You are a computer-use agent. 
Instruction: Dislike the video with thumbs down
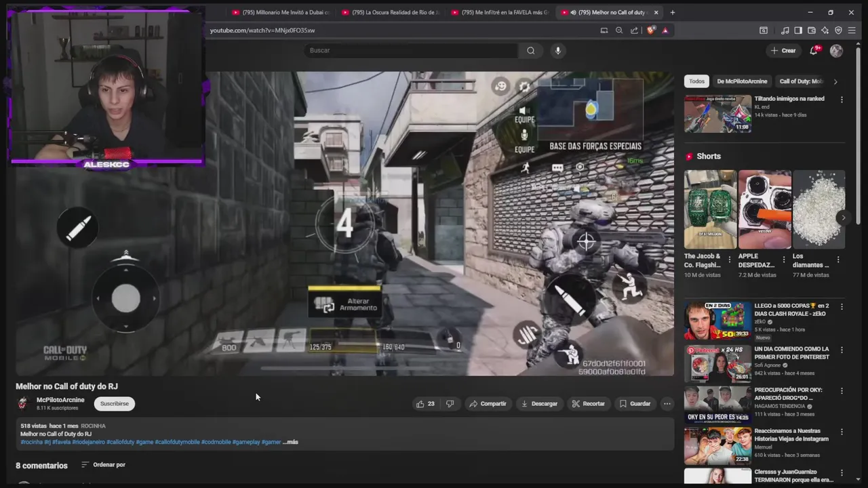(x=450, y=404)
